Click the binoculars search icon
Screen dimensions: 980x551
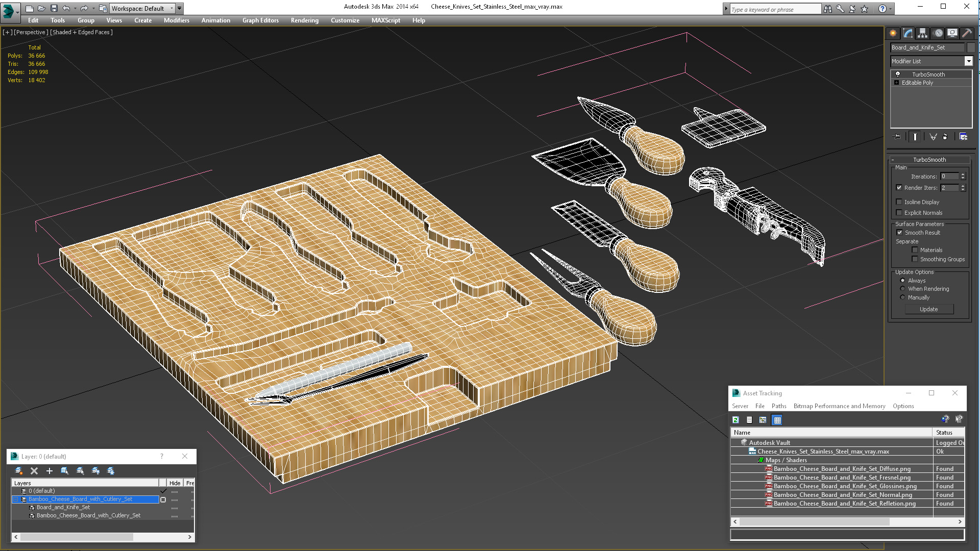click(x=827, y=9)
